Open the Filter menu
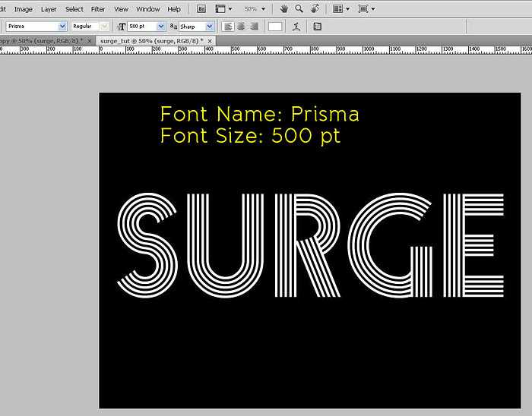 [x=98, y=9]
